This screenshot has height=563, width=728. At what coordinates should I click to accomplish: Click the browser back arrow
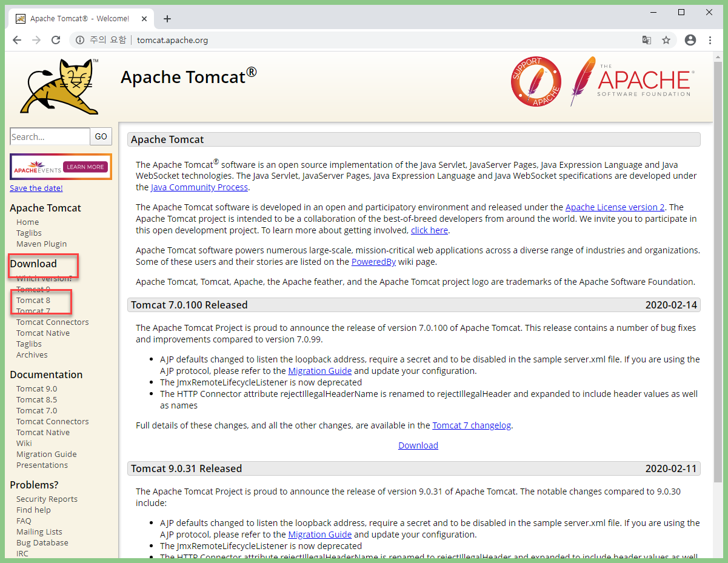[17, 40]
